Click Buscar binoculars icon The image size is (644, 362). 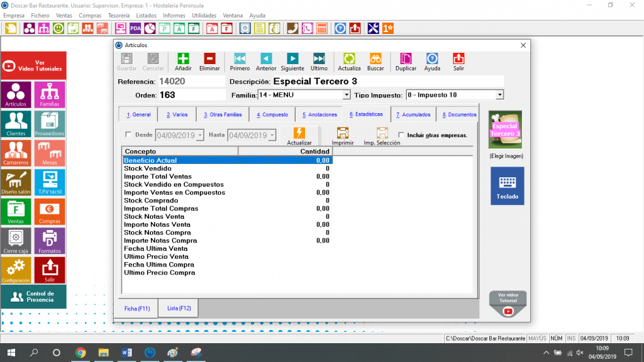[x=375, y=62]
